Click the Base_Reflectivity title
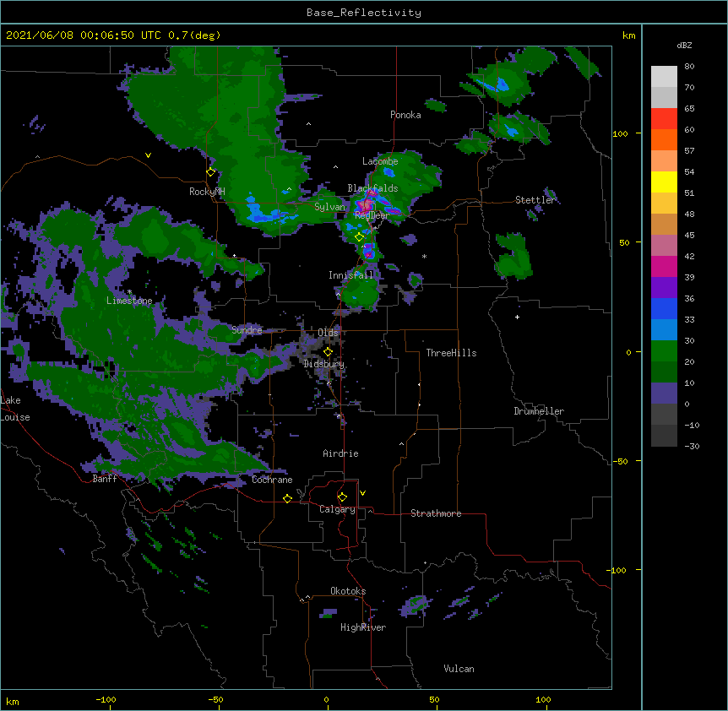Viewport: 728px width, 711px height. point(364,13)
